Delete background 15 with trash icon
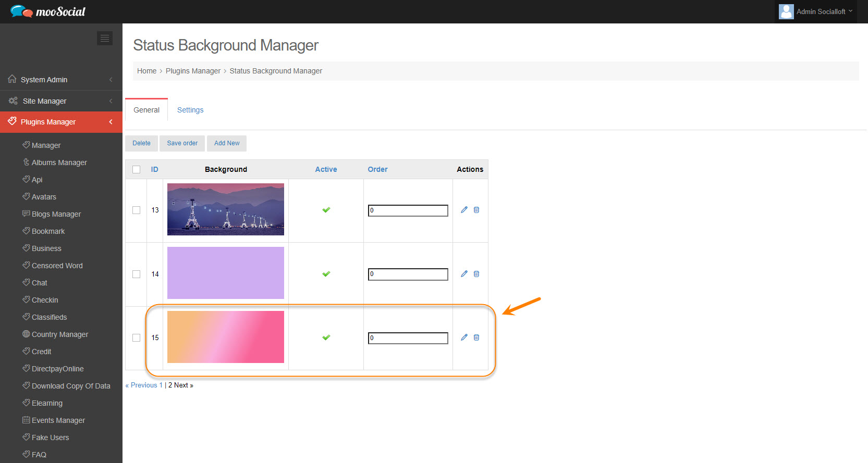Image resolution: width=868 pixels, height=463 pixels. coord(476,337)
